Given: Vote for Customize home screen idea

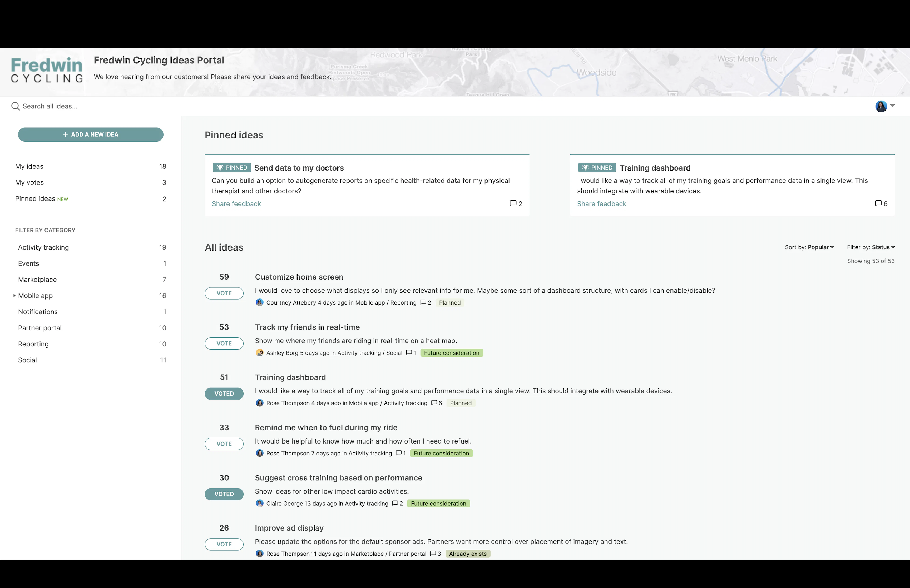Looking at the screenshot, I should pos(224,293).
